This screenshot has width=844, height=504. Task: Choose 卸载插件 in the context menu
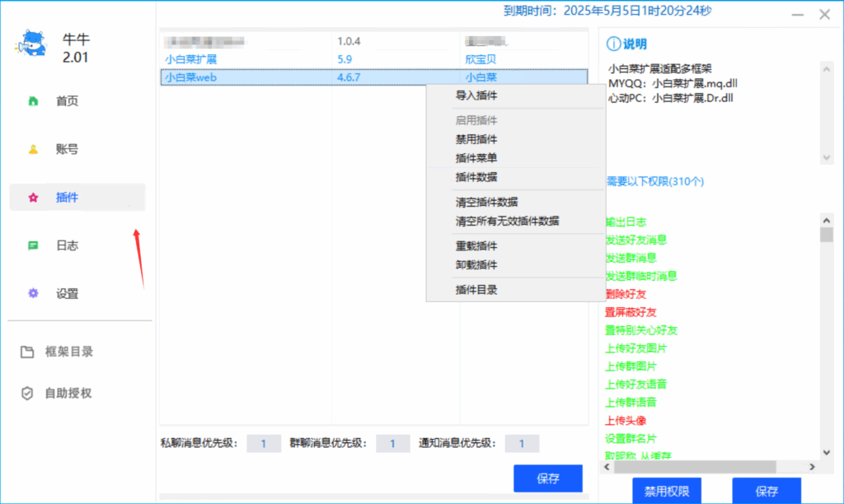click(x=476, y=264)
